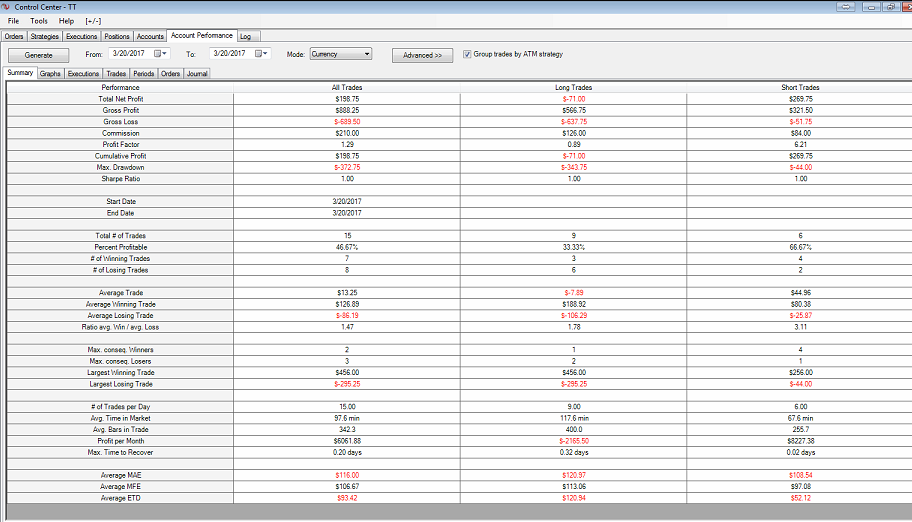
Task: Click the Advanced >> button
Action: (422, 55)
